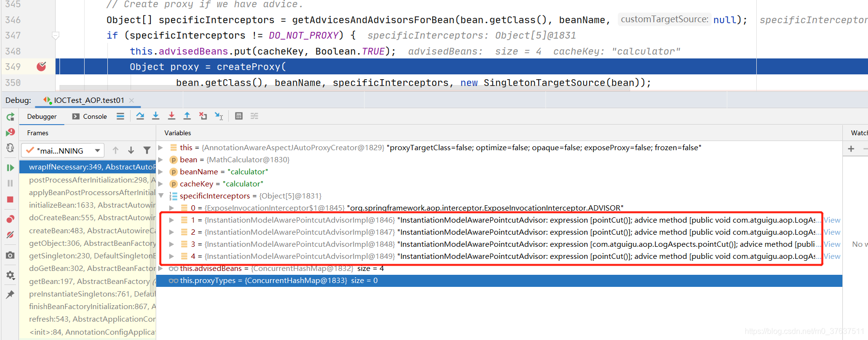Expand element 4 advisor @1849
The height and width of the screenshot is (340, 868).
click(x=172, y=256)
